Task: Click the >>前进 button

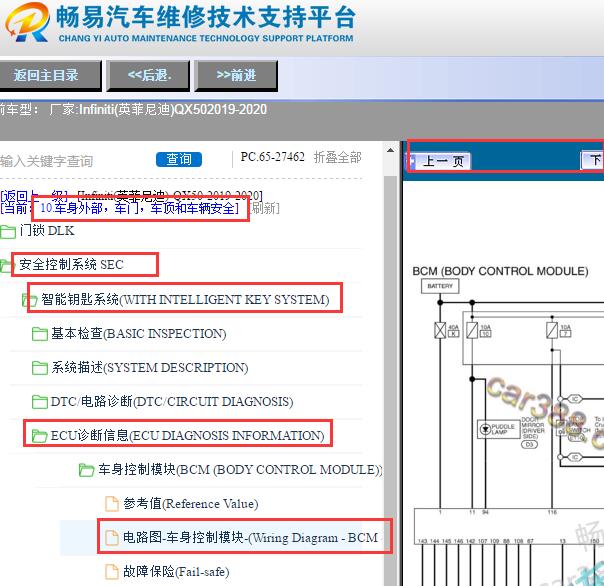Action: pyautogui.click(x=236, y=75)
